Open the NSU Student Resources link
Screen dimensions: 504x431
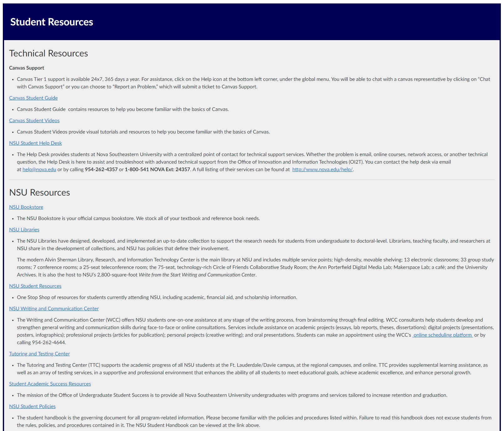(35, 286)
